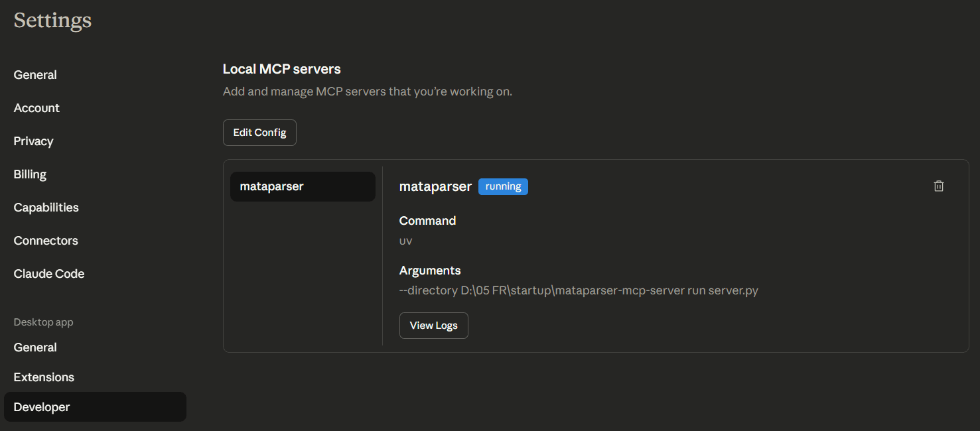
Task: Open the Privacy settings page
Action: coord(33,141)
